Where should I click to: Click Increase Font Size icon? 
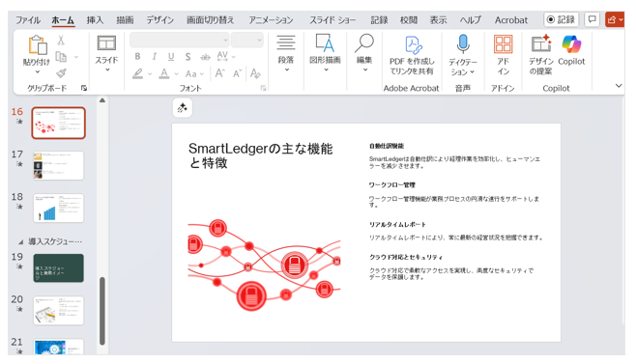(219, 73)
